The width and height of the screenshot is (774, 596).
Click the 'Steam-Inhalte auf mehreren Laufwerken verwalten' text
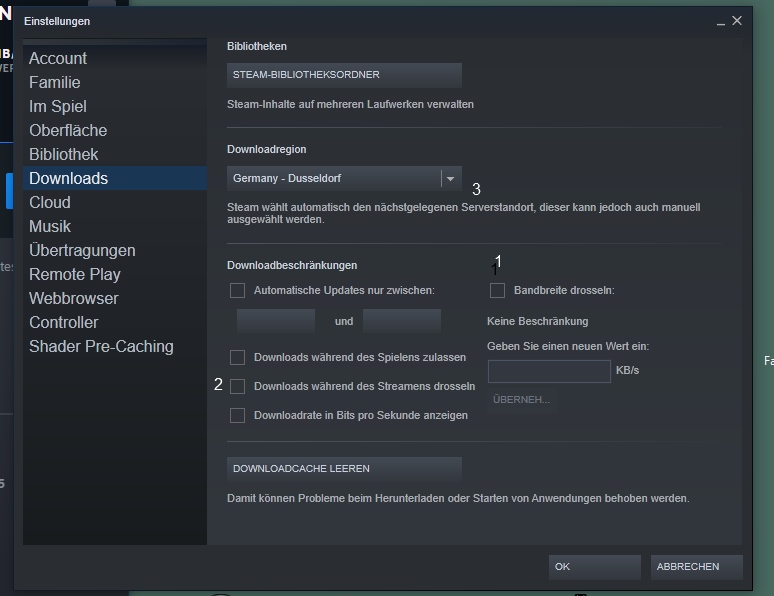(x=350, y=105)
